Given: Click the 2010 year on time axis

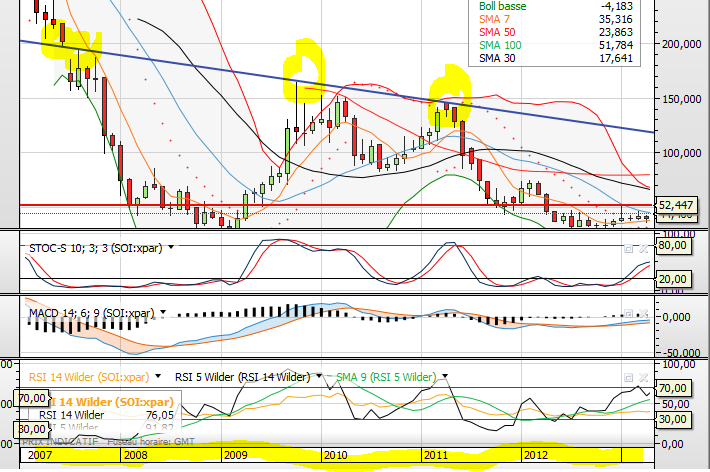Looking at the screenshot, I should (336, 455).
